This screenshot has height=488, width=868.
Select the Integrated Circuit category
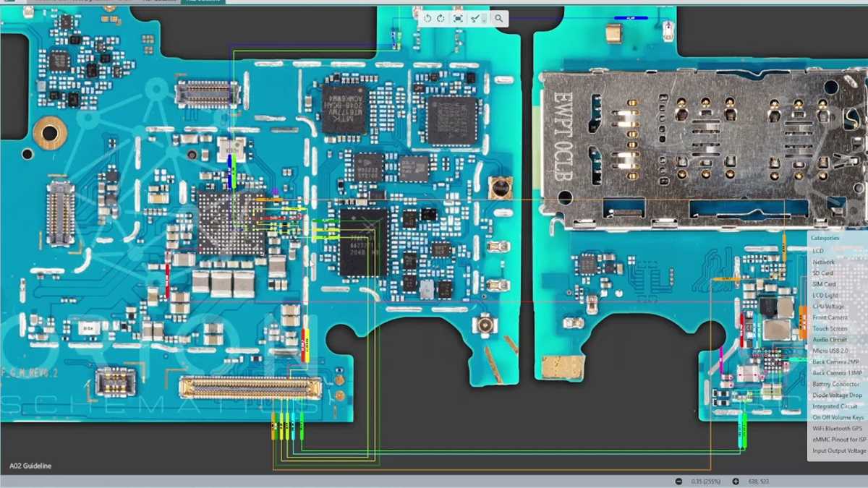pyautogui.click(x=835, y=406)
